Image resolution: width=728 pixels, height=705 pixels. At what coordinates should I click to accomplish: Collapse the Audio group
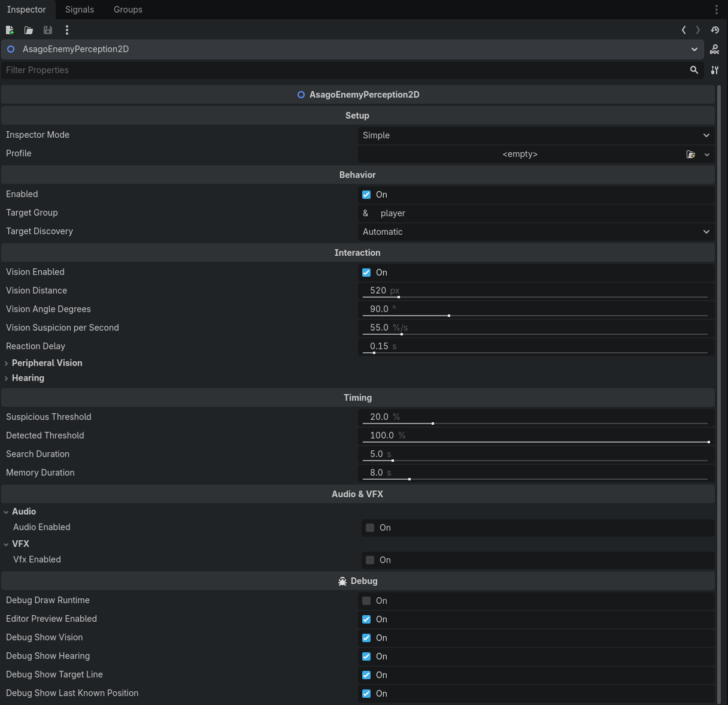(20, 512)
